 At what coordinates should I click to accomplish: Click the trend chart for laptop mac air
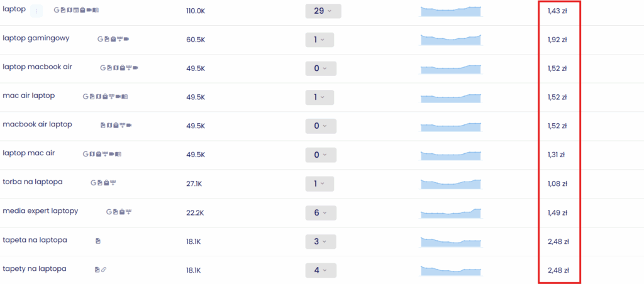point(450,156)
